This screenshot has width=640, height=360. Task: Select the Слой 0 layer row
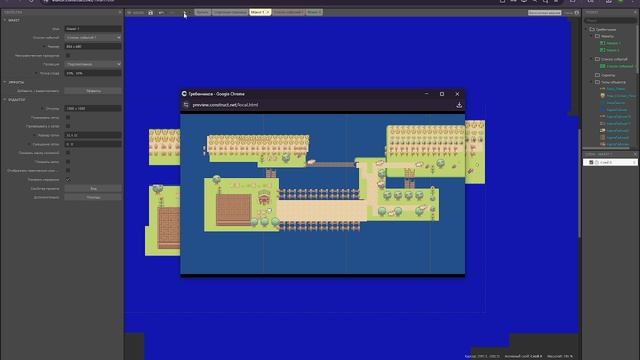point(610,162)
